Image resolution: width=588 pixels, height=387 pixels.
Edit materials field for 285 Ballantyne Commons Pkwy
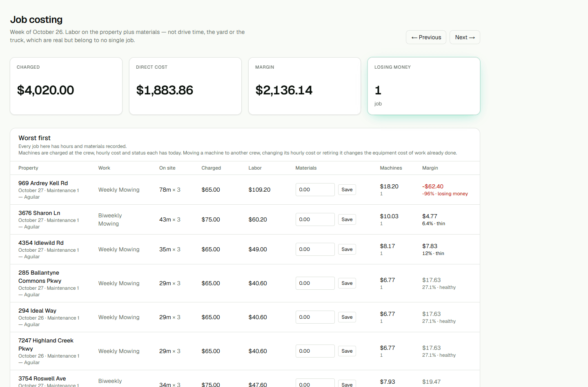click(315, 283)
